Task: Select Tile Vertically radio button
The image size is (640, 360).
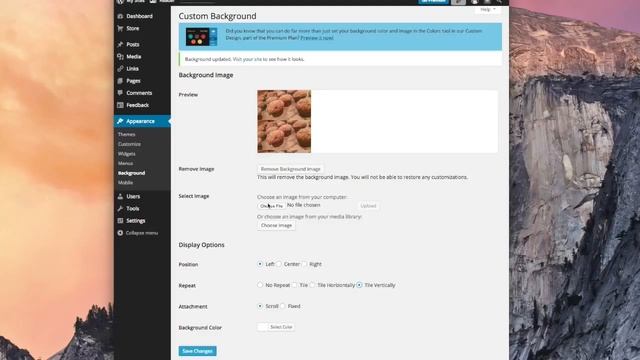Action: [x=359, y=285]
